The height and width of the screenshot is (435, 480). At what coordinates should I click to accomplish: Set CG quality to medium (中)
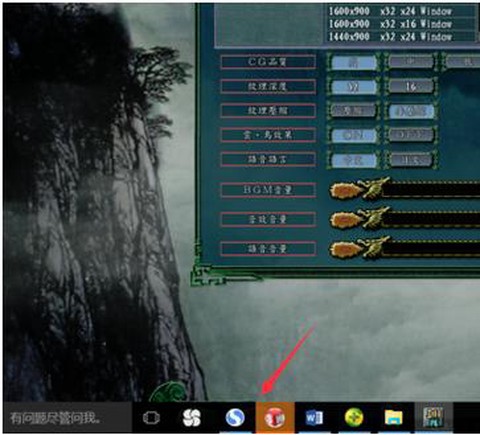411,62
